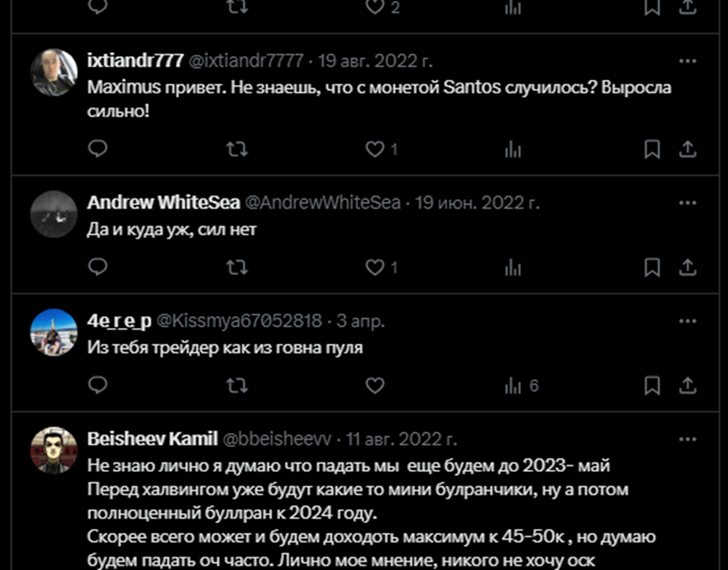
Task: Open @AndrewWhiteSea handle link
Action: point(323,203)
